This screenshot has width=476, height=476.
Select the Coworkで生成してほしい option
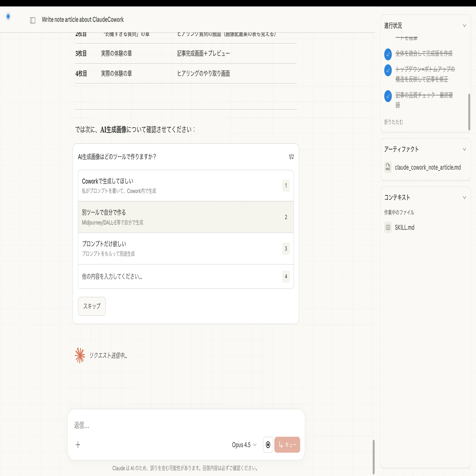186,186
